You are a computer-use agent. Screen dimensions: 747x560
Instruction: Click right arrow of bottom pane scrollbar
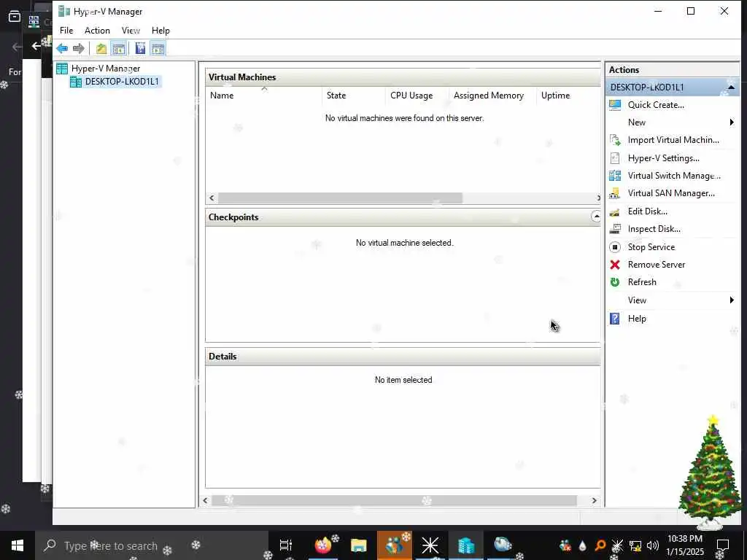click(594, 500)
